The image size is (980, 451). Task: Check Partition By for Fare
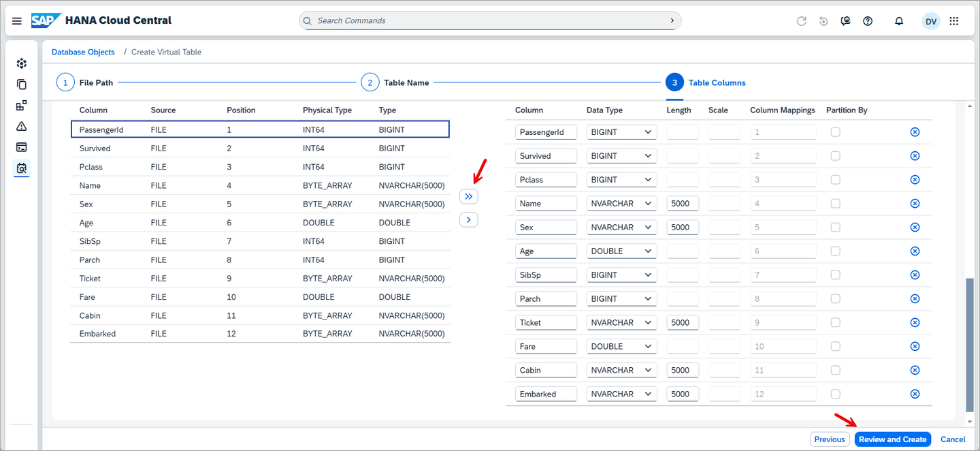point(835,347)
